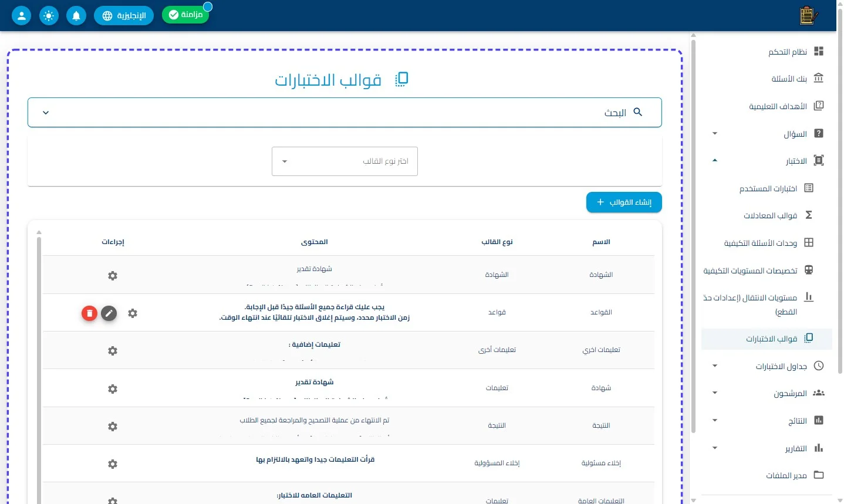Click into the البحث search field
This screenshot has height=504, width=844.
click(345, 113)
